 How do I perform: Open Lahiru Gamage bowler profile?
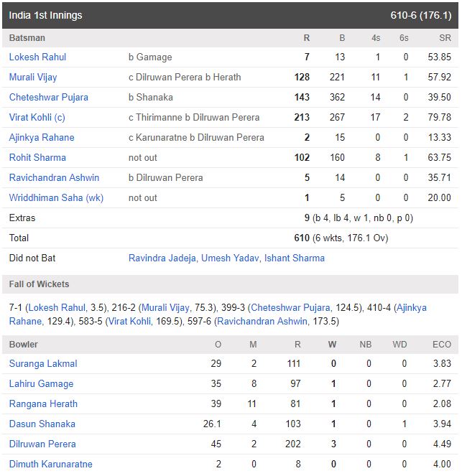pos(41,383)
